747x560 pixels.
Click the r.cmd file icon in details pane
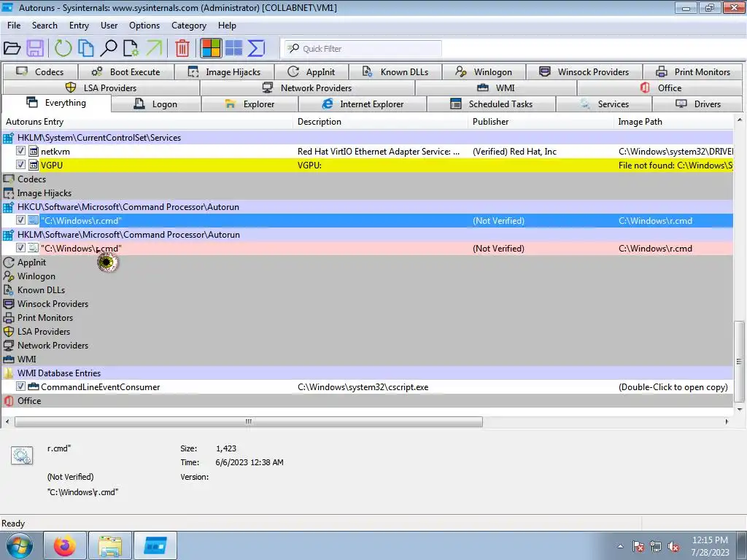tap(22, 456)
